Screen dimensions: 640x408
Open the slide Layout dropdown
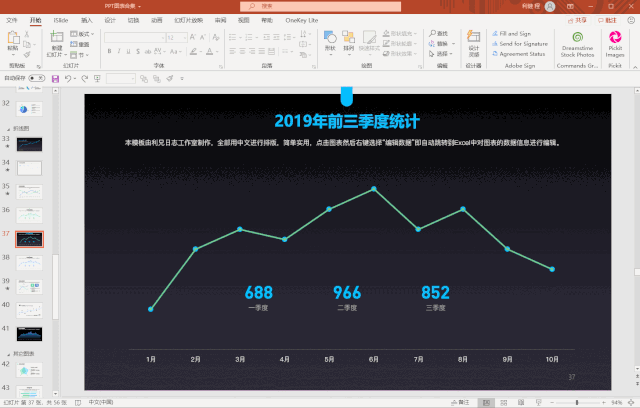(82, 34)
